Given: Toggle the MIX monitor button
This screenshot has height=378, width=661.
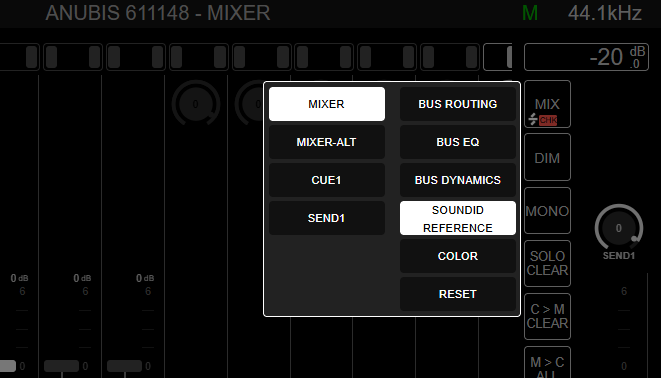Looking at the screenshot, I should pos(547,104).
